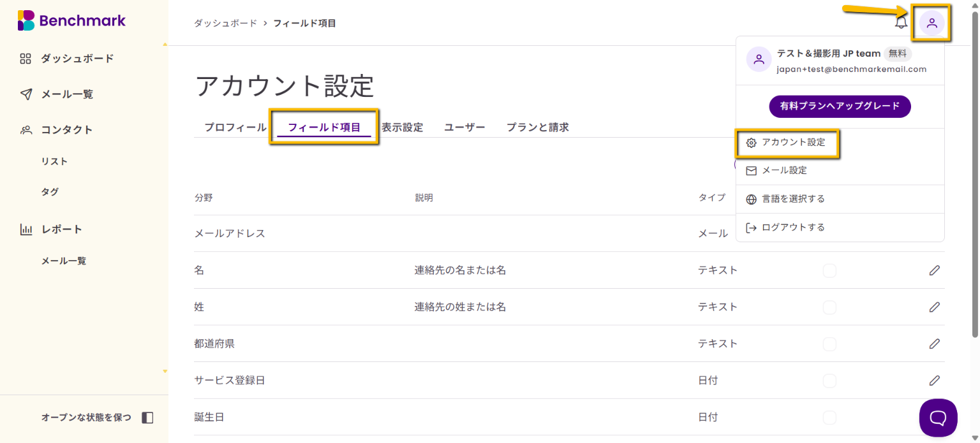Click the user profile avatar icon in header
The width and height of the screenshot is (980, 443).
point(932,23)
